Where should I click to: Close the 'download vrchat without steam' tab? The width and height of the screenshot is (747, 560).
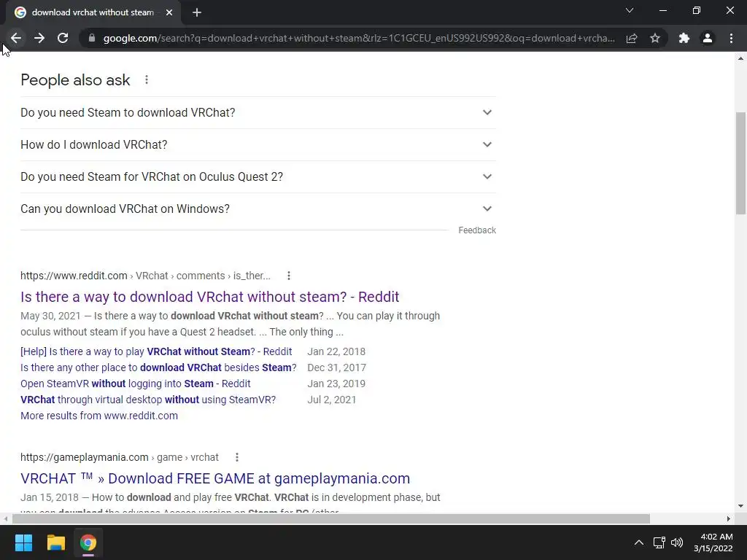[169, 12]
